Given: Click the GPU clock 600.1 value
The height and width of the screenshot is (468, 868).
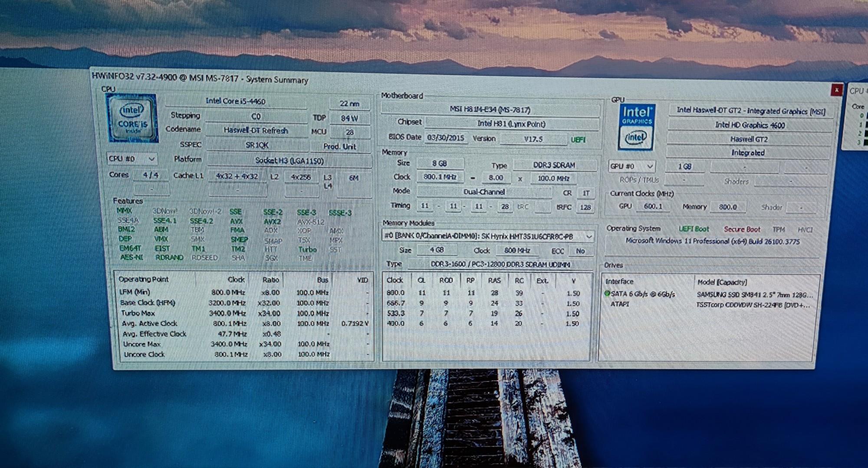Looking at the screenshot, I should click(653, 206).
